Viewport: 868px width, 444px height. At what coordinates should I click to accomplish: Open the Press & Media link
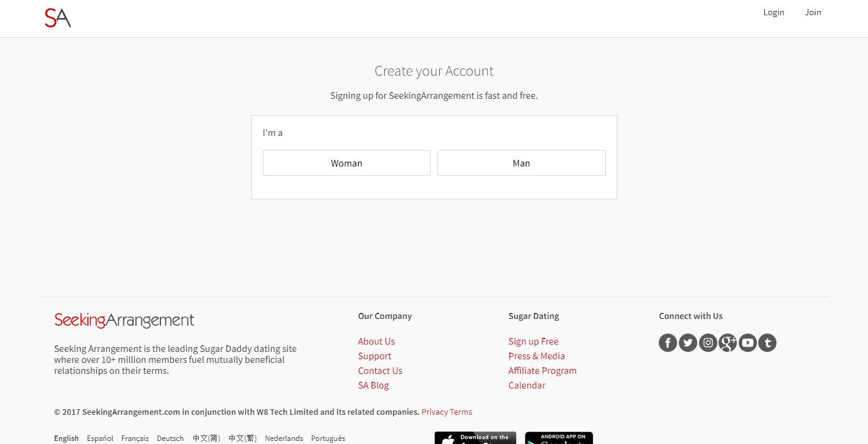pos(537,356)
